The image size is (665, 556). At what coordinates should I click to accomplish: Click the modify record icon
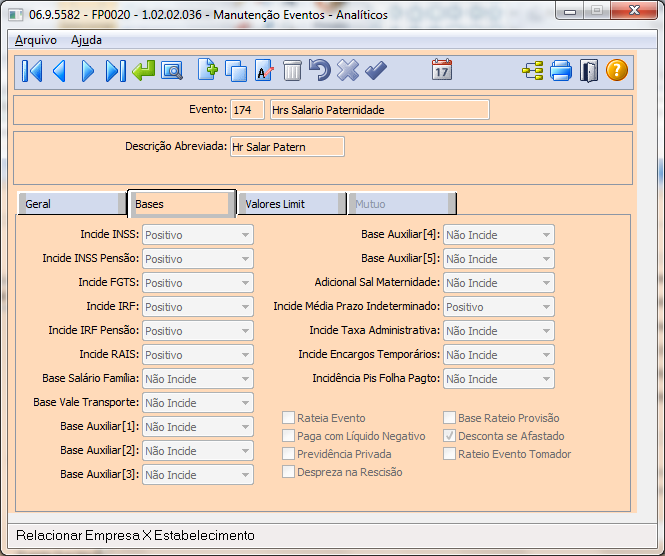264,71
